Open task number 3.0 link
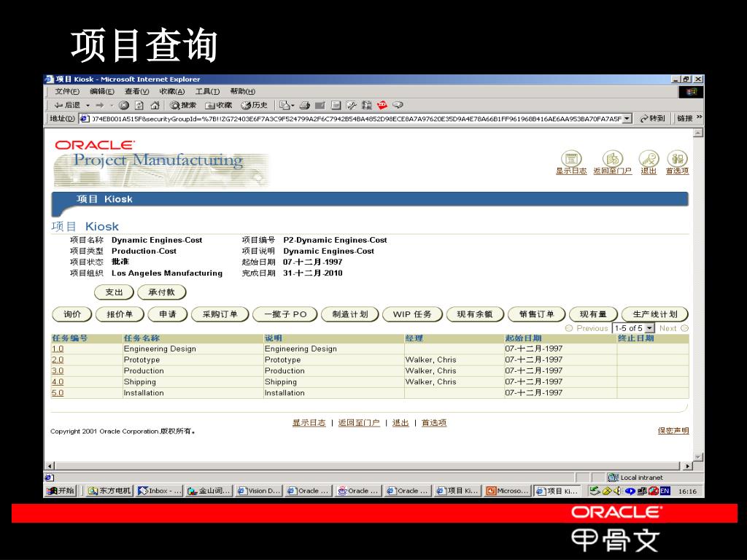The height and width of the screenshot is (560, 747). coord(58,371)
